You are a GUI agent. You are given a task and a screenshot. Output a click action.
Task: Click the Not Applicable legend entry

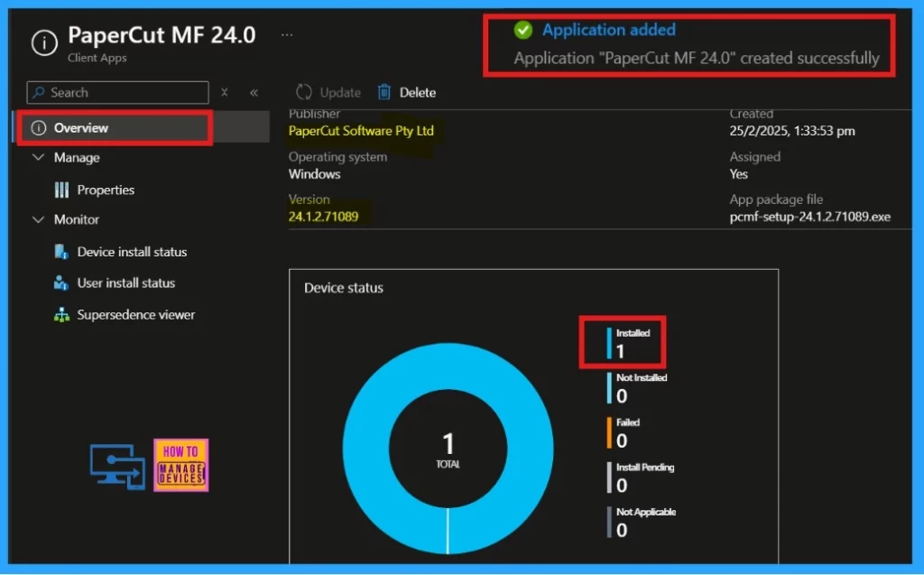[642, 523]
